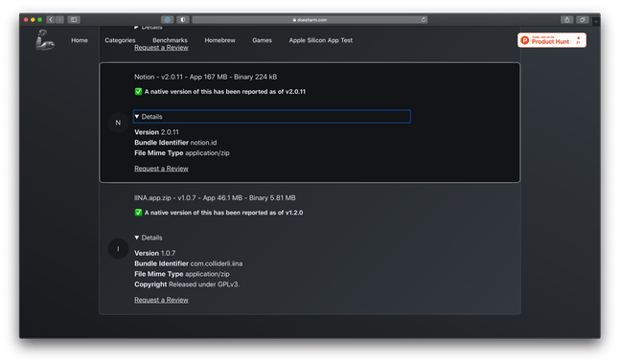Click the Notion N avatar icon
The image size is (620, 364).
coord(118,123)
